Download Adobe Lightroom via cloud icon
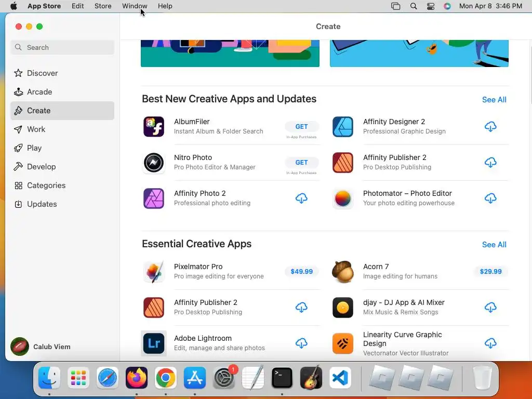 point(301,343)
